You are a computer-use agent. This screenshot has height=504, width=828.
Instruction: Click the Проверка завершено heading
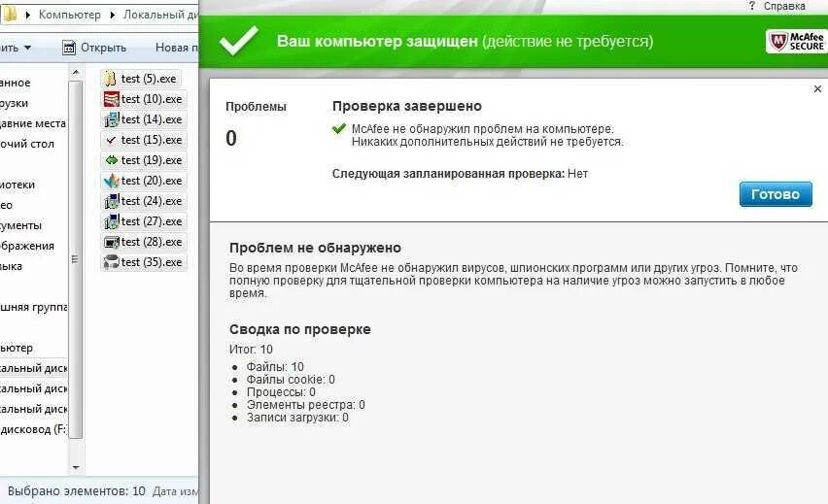tap(407, 106)
